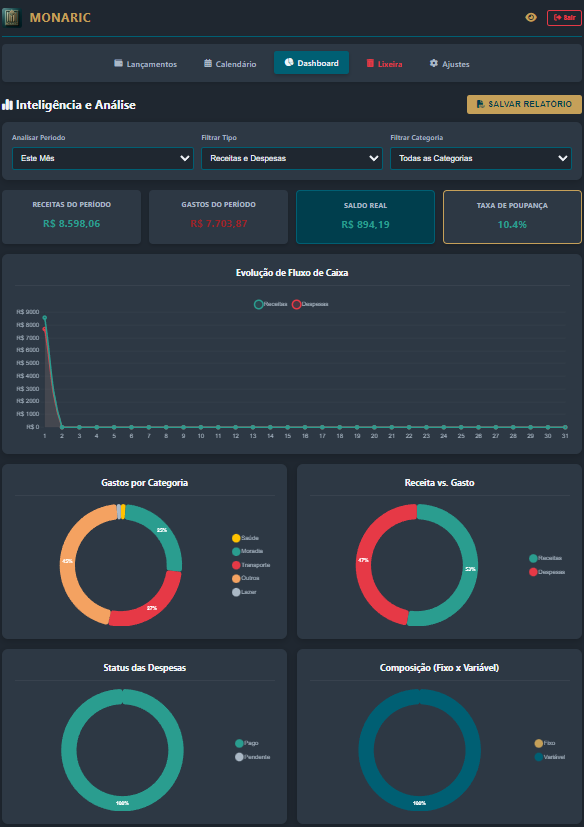Click the Composição (Fixo x Variável) title
Screen dimensions: 584x827
(x=439, y=668)
